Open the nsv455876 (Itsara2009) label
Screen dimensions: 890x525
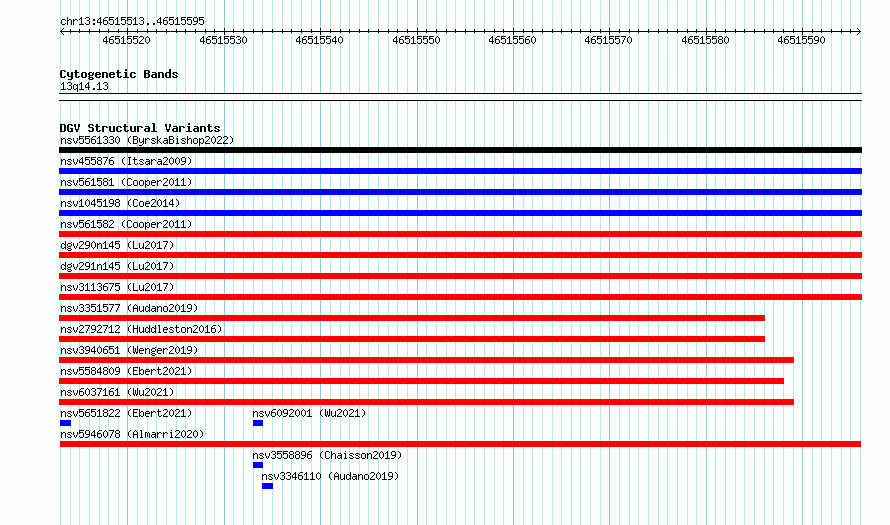click(126, 161)
